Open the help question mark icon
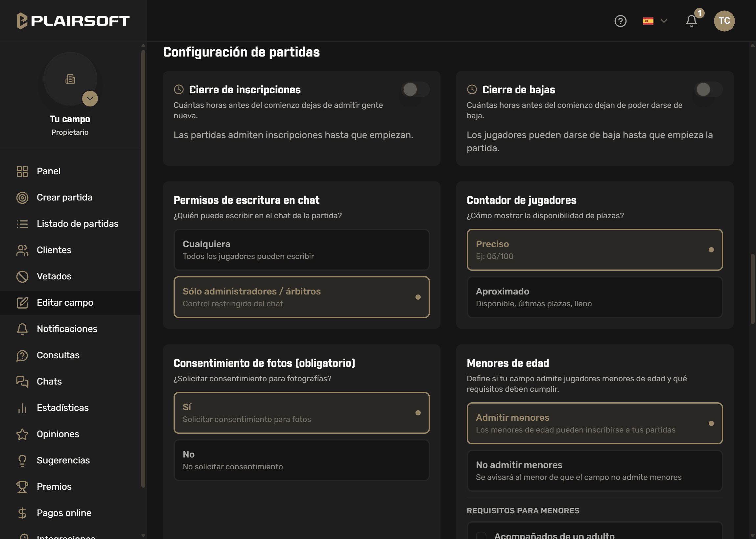Image resolution: width=756 pixels, height=539 pixels. point(620,21)
